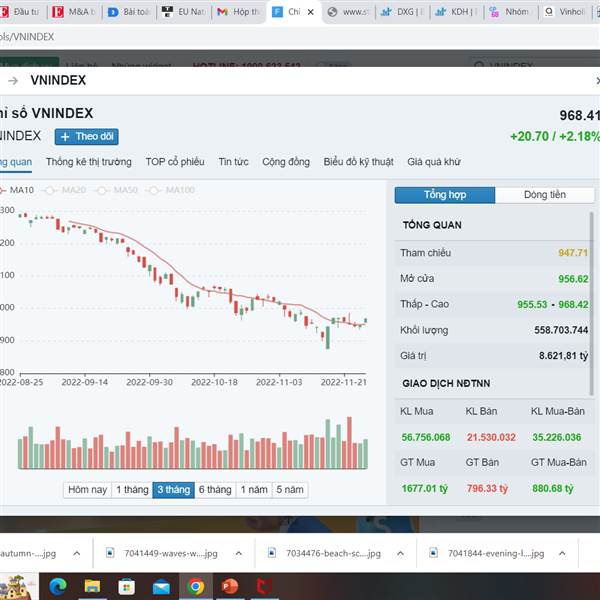Click the GT Bán value 796.33 tỷ
The width and height of the screenshot is (600, 600).
(487, 489)
